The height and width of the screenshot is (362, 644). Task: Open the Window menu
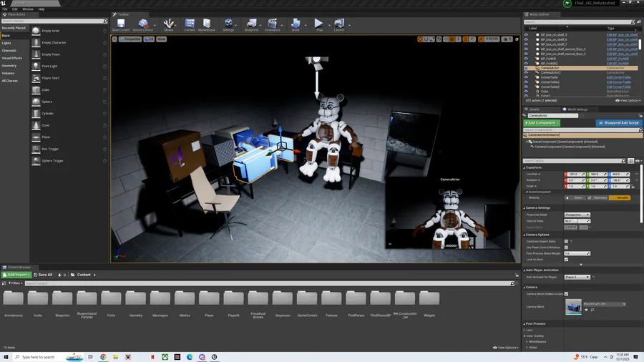tap(28, 9)
